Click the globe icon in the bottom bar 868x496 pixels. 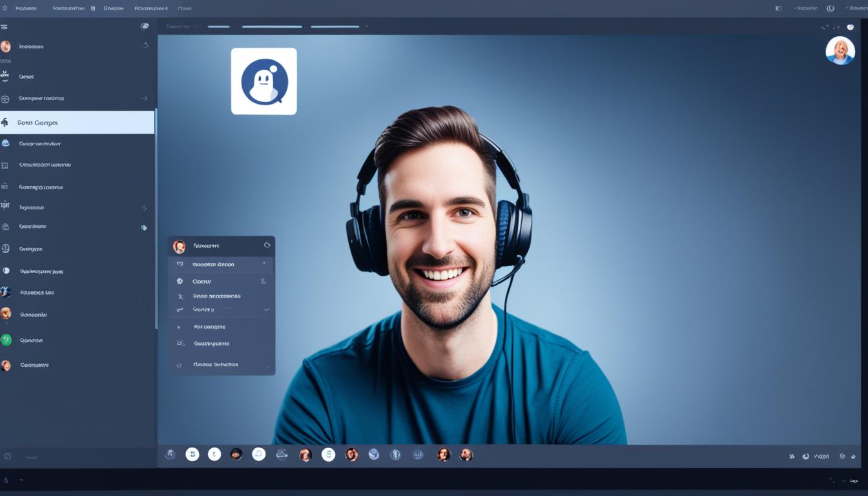click(x=373, y=455)
